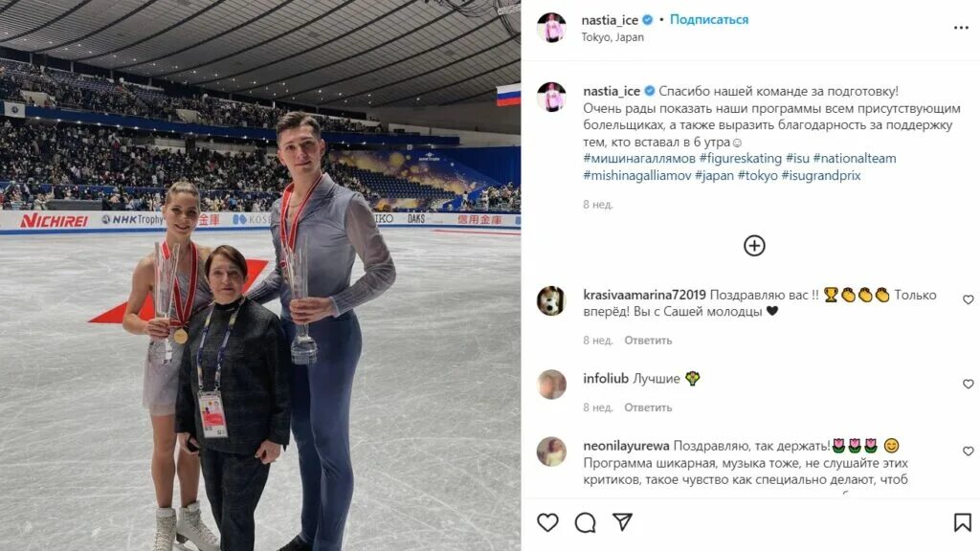Save post with the bookmark icon
The image size is (980, 551).
click(963, 522)
